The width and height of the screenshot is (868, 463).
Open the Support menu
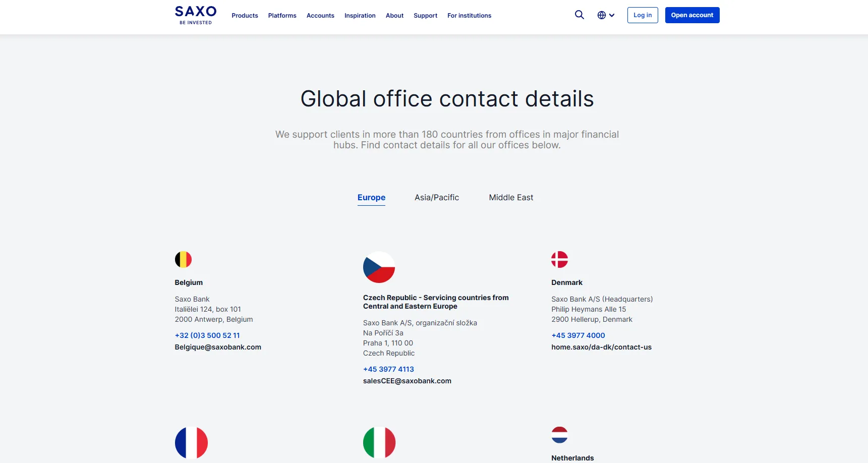click(x=426, y=16)
